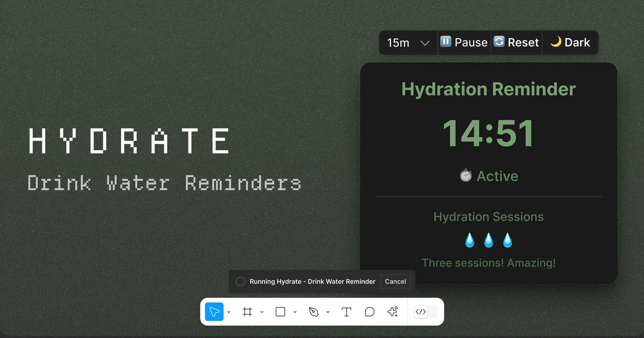Expand the Frame tool options chevron
The height and width of the screenshot is (338, 644).
point(262,312)
